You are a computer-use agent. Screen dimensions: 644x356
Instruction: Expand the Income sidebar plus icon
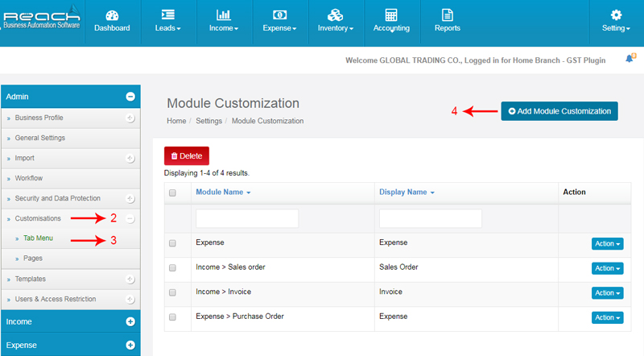(x=130, y=321)
